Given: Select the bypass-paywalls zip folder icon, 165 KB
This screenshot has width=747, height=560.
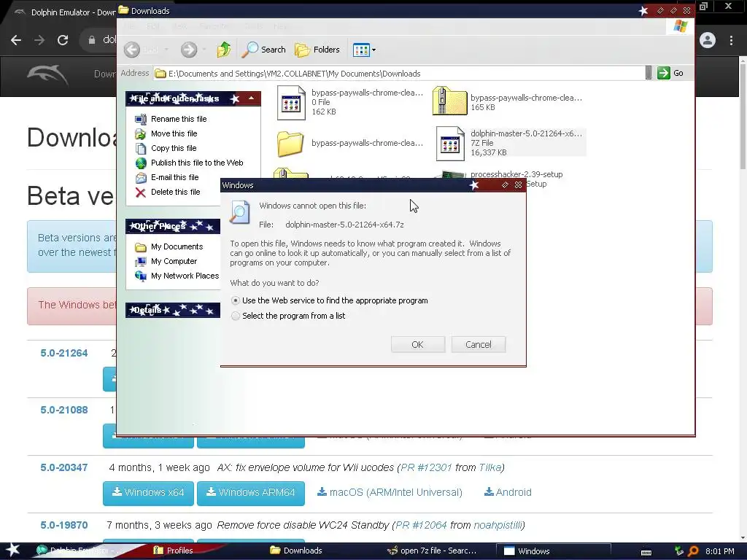Looking at the screenshot, I should 449,101.
